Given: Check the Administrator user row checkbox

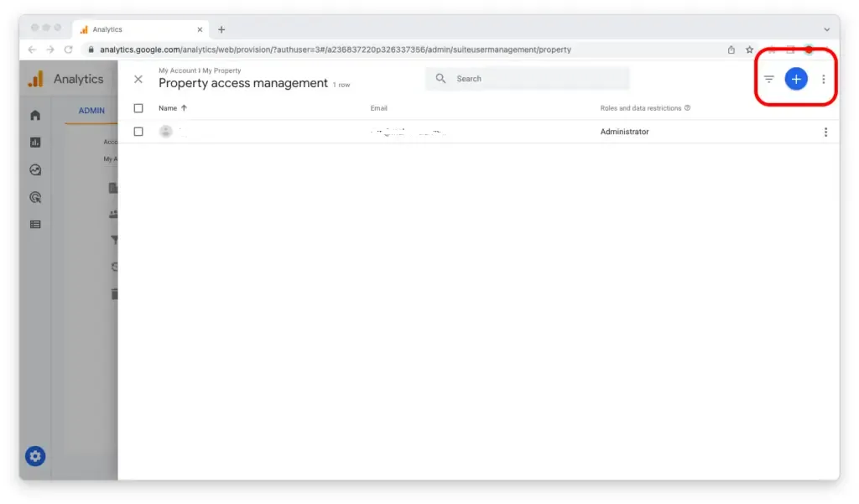Looking at the screenshot, I should [x=138, y=132].
